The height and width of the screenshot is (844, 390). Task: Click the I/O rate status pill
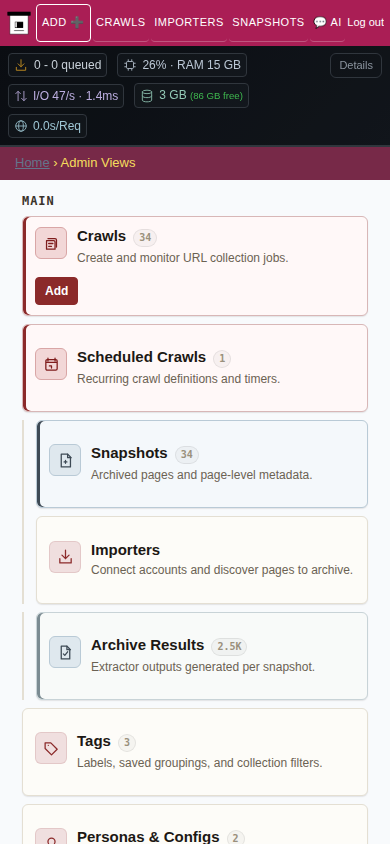click(66, 96)
